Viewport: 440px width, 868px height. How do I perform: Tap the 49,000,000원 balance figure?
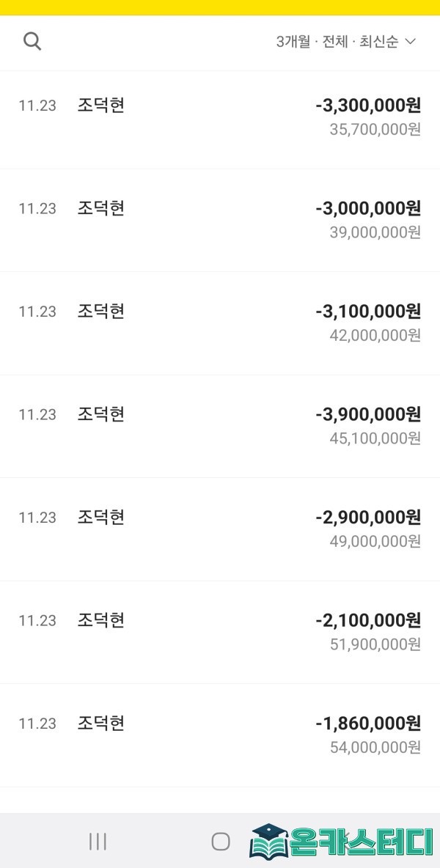click(375, 542)
